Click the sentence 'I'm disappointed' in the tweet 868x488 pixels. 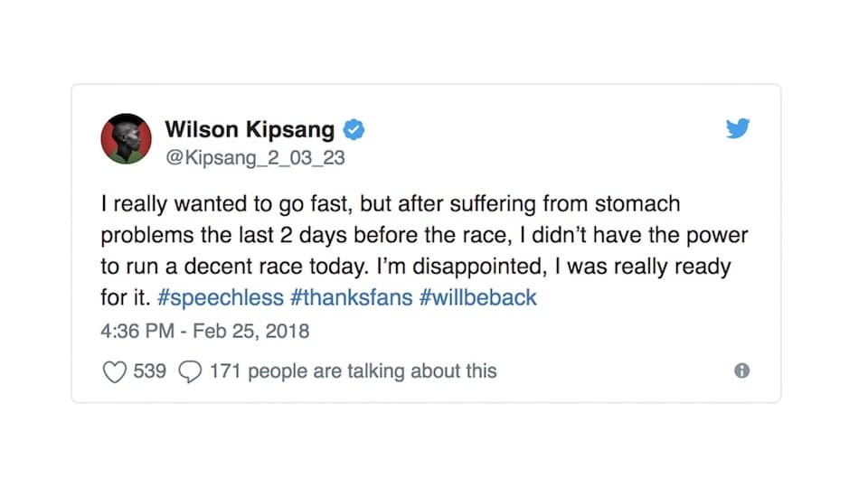pos(460,267)
